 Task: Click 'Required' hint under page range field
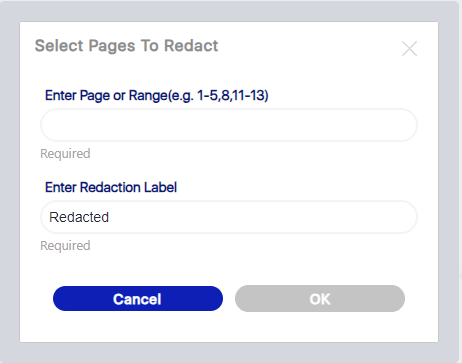65,154
